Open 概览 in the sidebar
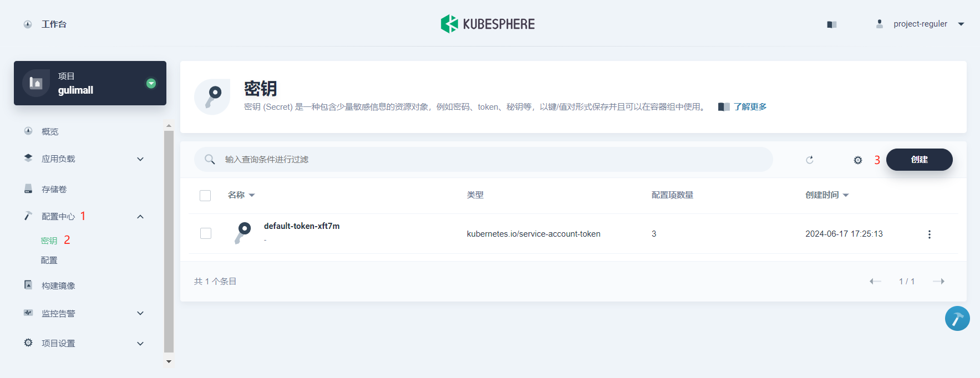Viewport: 980px width, 378px height. tap(50, 131)
